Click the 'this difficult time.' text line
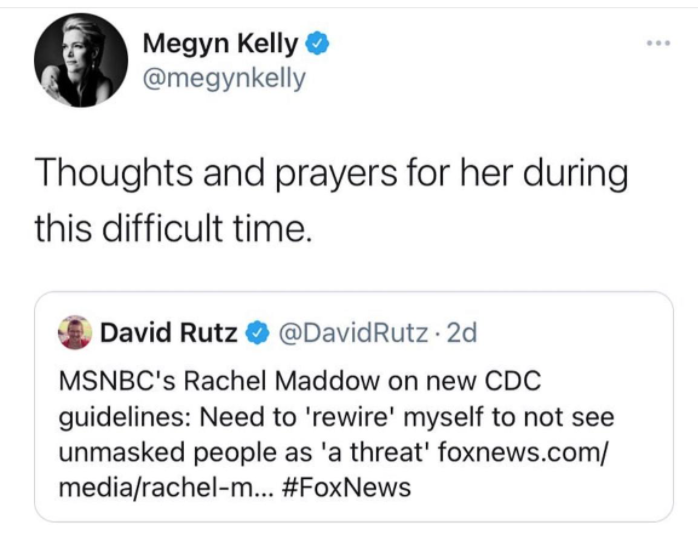The width and height of the screenshot is (698, 534). coord(171,229)
